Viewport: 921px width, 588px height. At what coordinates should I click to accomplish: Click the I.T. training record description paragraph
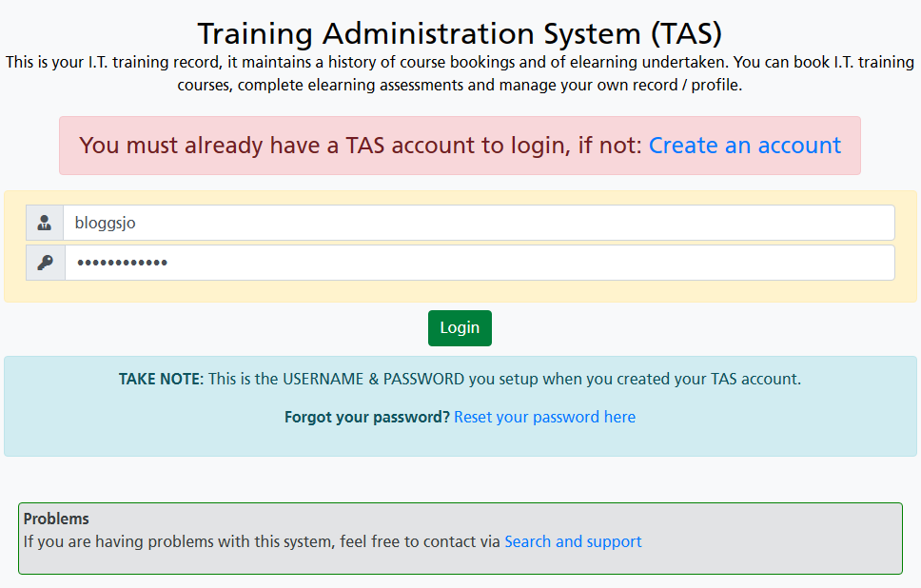tap(460, 73)
